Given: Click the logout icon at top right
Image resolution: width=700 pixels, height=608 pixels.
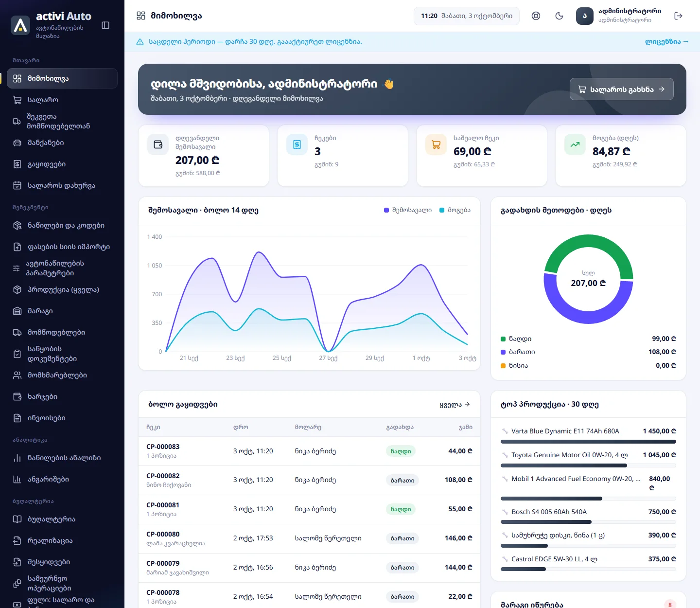Looking at the screenshot, I should pyautogui.click(x=679, y=16).
